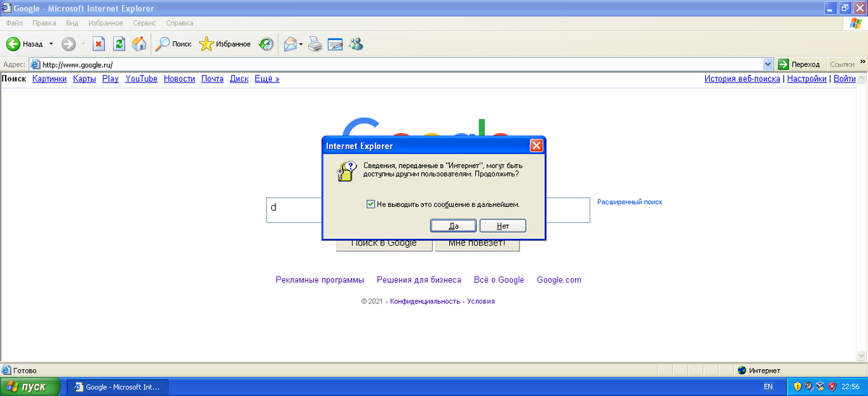
Task: Open the Картинки link
Action: [49, 79]
